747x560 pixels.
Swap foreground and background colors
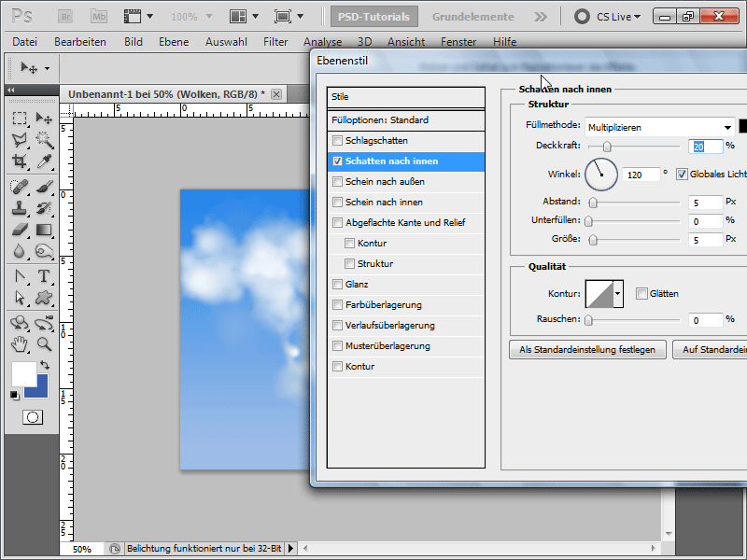tap(45, 365)
